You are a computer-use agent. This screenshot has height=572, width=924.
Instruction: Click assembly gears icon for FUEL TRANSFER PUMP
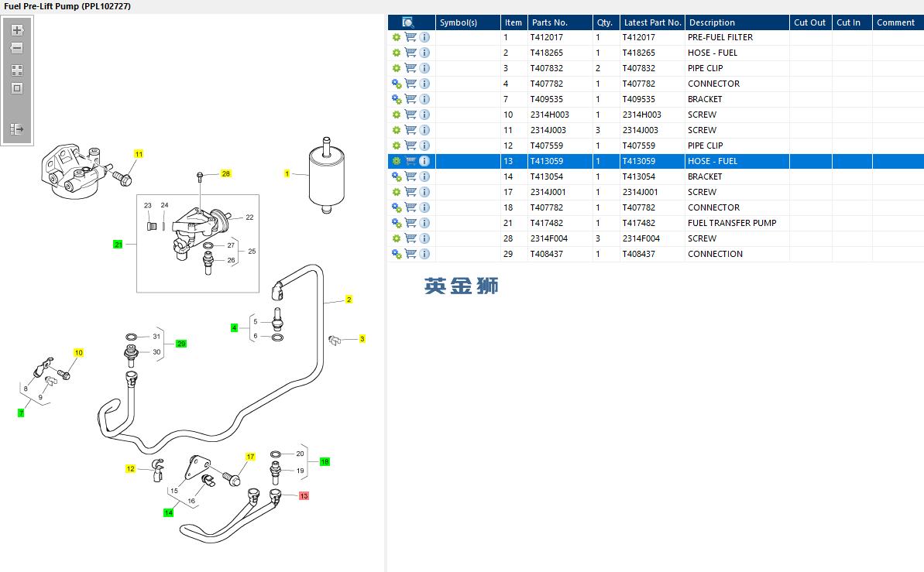click(x=397, y=223)
